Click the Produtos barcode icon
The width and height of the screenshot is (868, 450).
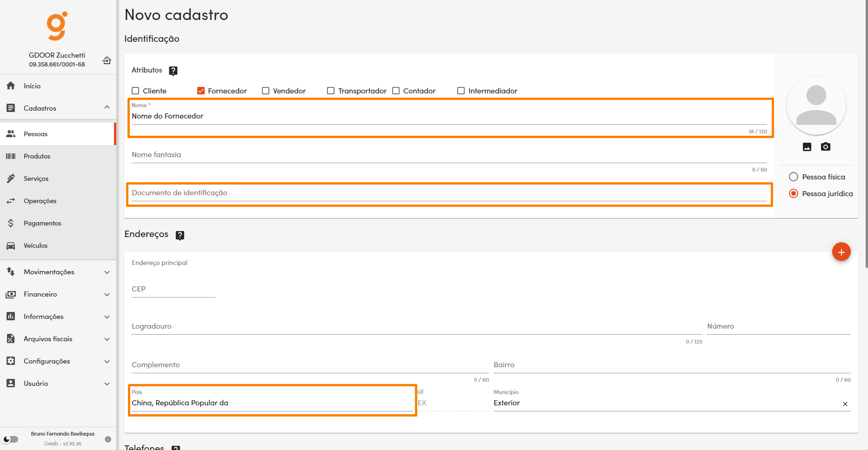(11, 156)
